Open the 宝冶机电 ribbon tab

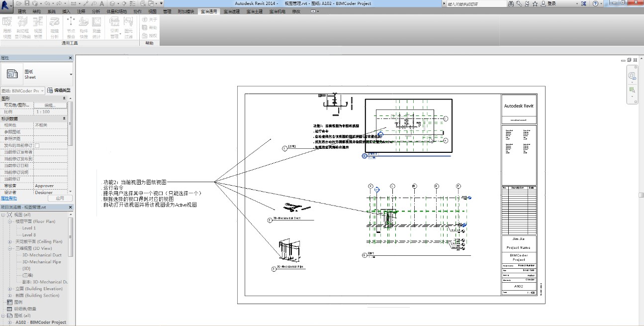tap(277, 11)
